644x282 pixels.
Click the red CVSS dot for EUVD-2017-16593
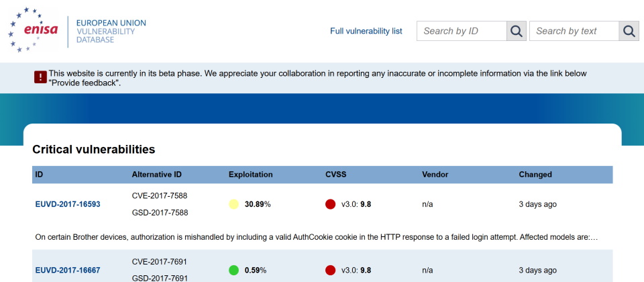coord(330,204)
